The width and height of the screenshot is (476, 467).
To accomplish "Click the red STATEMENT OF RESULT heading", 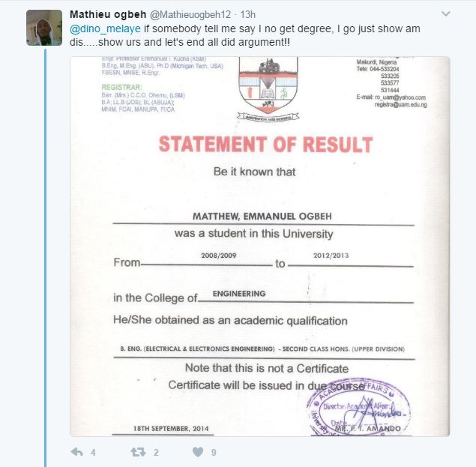I will [x=265, y=144].
